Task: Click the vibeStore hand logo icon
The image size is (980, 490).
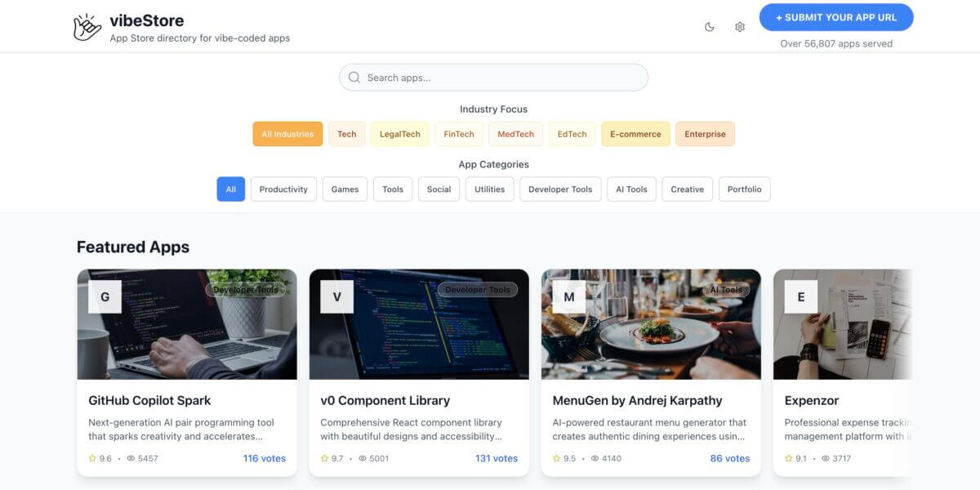Action: tap(87, 27)
